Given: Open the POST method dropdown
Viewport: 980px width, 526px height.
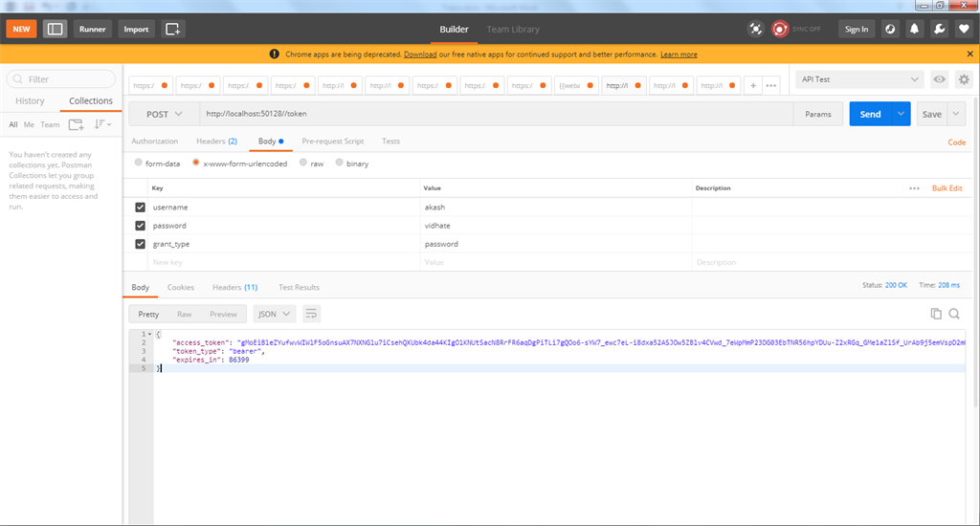Looking at the screenshot, I should click(165, 115).
